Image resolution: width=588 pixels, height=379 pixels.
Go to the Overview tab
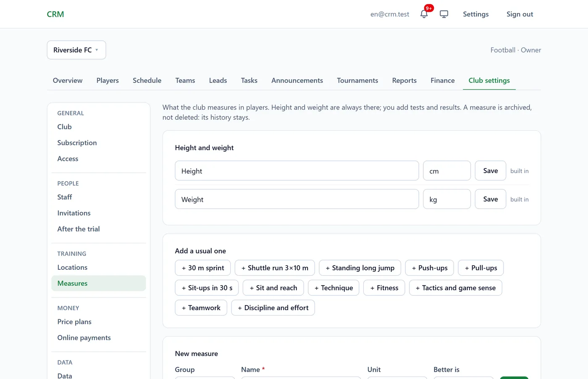(x=68, y=80)
